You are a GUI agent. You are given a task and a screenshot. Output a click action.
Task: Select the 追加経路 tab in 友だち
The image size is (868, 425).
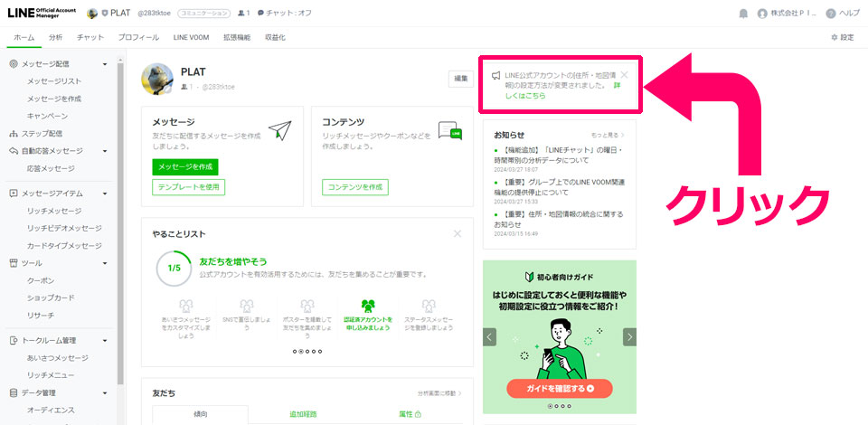[x=303, y=414]
